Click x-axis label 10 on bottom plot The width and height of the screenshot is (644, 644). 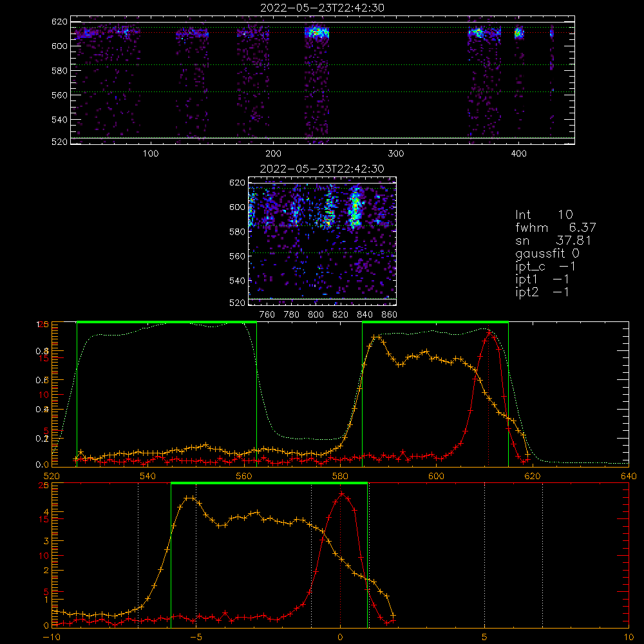click(629, 637)
